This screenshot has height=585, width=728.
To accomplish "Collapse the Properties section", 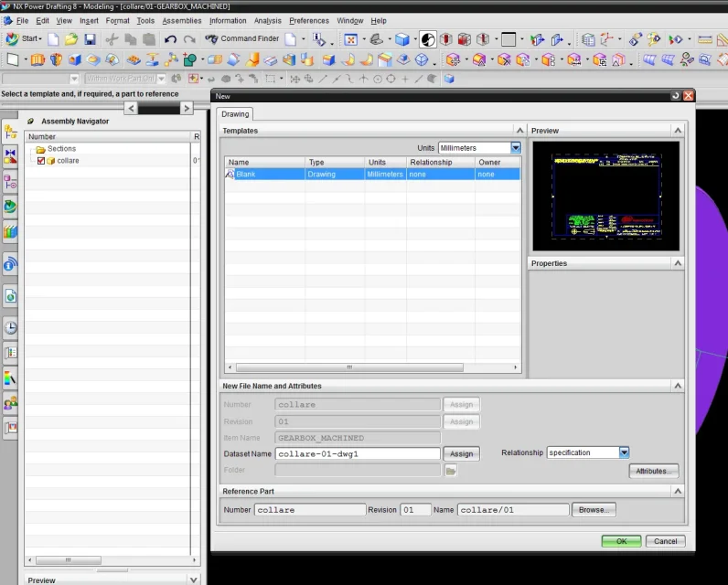I will [x=678, y=263].
